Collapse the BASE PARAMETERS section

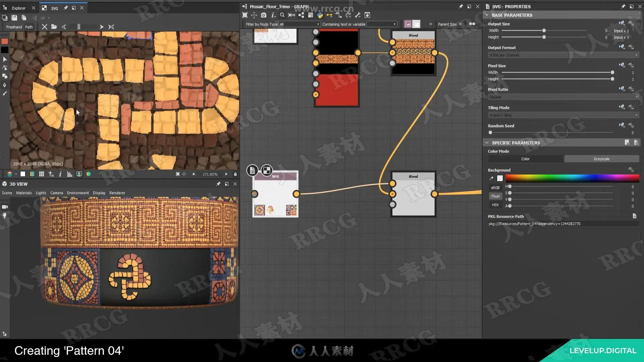pyautogui.click(x=487, y=15)
